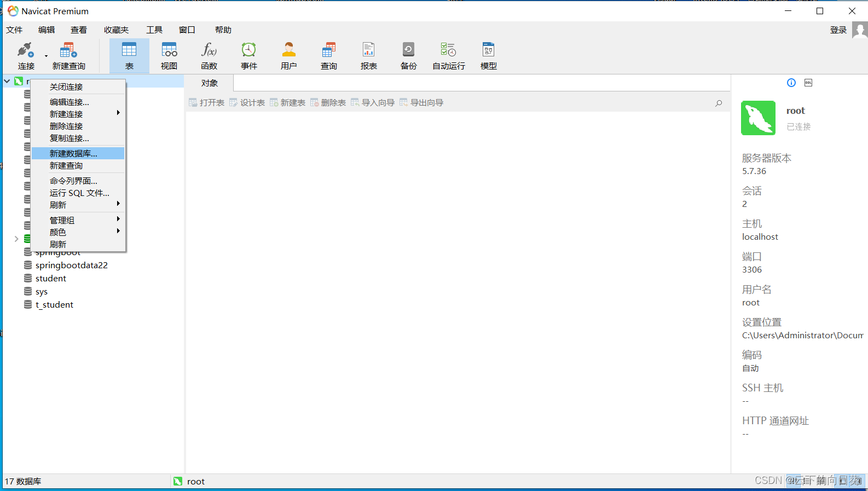
Task: Click the root connection icon in info panel
Action: 758,118
